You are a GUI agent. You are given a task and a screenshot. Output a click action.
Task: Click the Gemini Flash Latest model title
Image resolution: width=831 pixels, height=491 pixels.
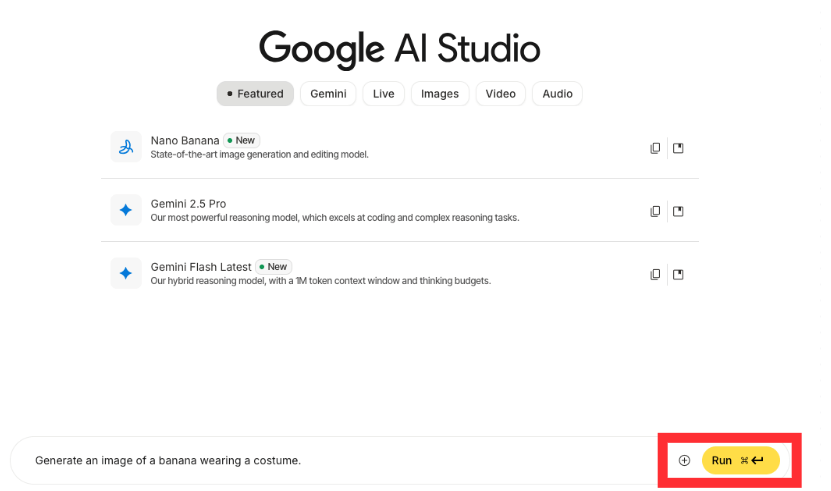click(201, 267)
